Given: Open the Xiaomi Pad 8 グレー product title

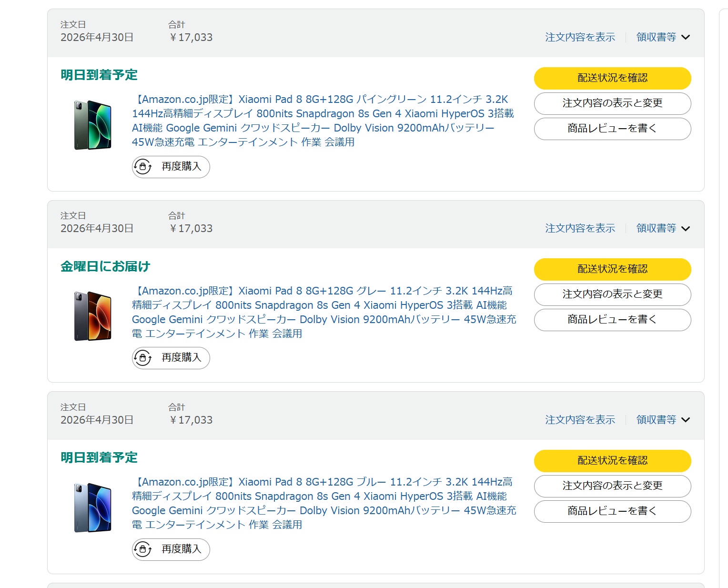Looking at the screenshot, I should coord(324,312).
